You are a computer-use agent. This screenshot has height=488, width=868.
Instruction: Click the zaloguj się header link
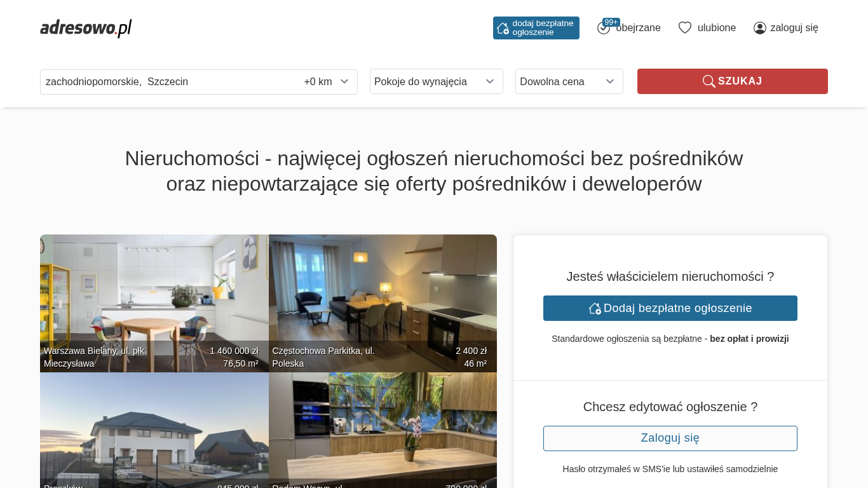(794, 28)
